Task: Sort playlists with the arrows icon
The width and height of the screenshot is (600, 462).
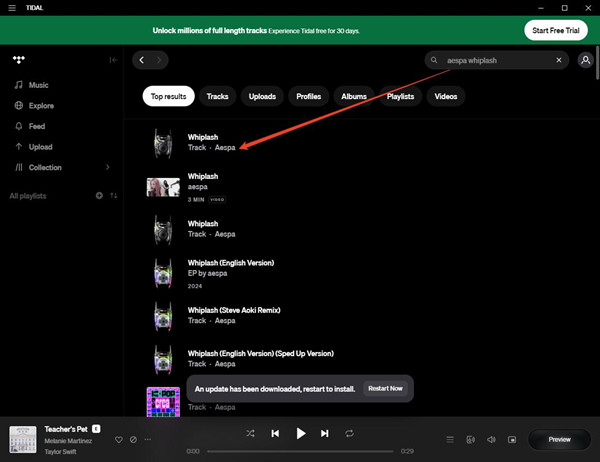Action: 114,196
